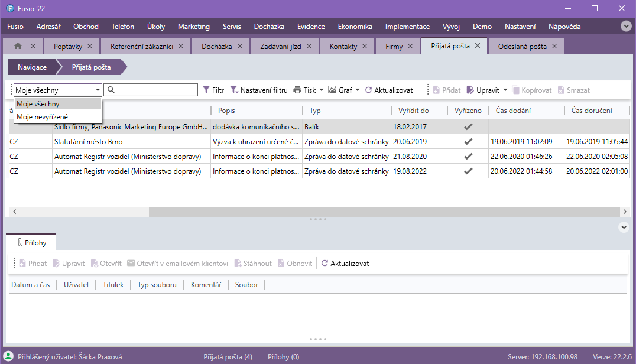Viewport: 636px width, 364px height.
Task: Click the Filtr funnel icon
Action: click(206, 90)
